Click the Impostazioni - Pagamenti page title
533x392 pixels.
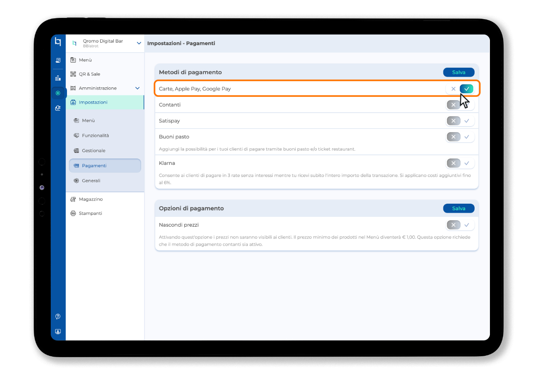(x=181, y=43)
